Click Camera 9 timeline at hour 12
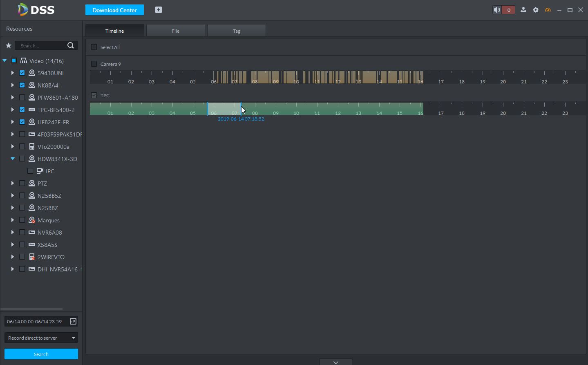 pyautogui.click(x=338, y=77)
